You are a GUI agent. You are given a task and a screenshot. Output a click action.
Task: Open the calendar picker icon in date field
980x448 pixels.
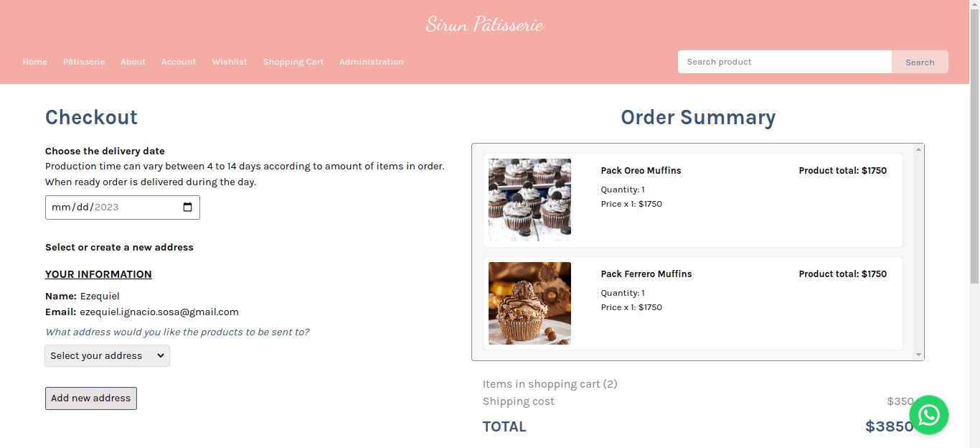point(188,207)
